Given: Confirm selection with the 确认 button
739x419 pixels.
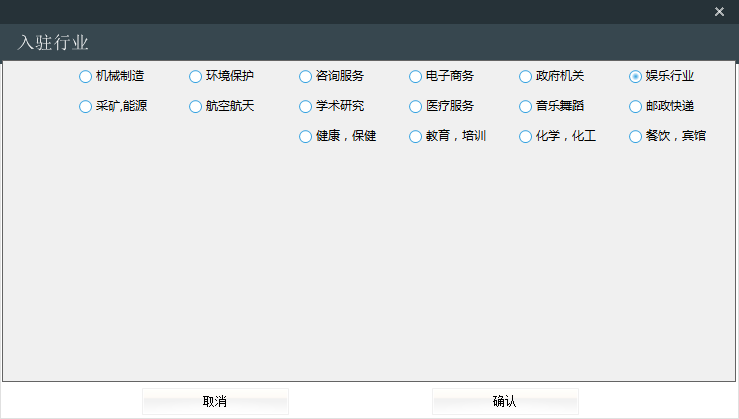Looking at the screenshot, I should (x=505, y=401).
